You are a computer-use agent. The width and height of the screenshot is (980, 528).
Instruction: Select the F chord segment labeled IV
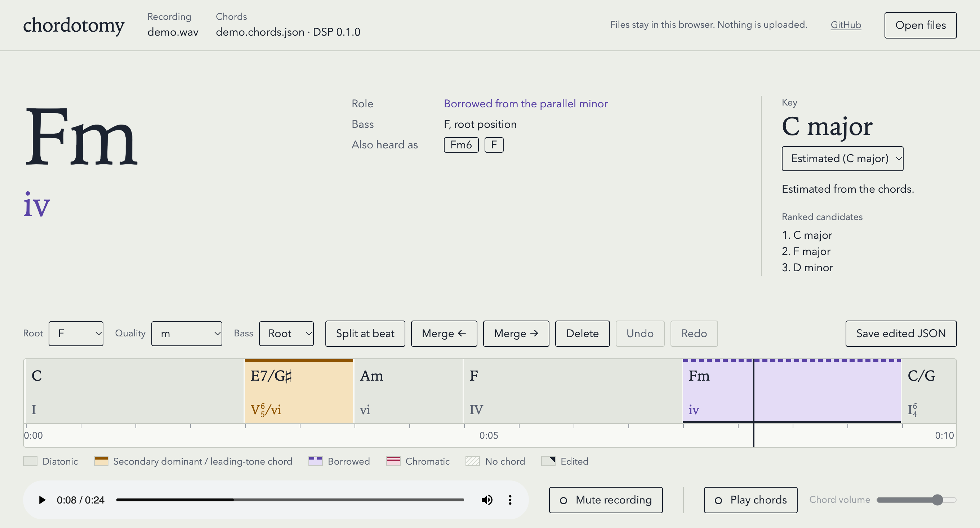click(x=573, y=391)
